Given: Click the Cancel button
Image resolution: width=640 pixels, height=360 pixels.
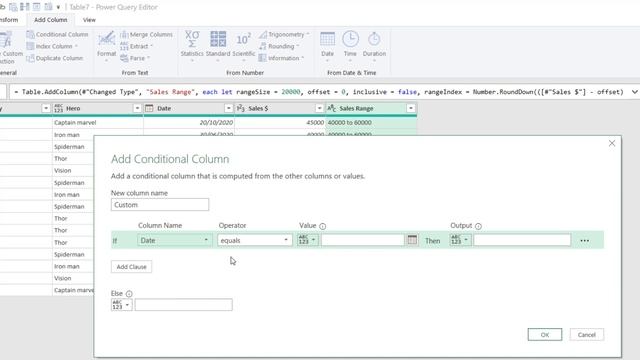Looking at the screenshot, I should (x=587, y=335).
